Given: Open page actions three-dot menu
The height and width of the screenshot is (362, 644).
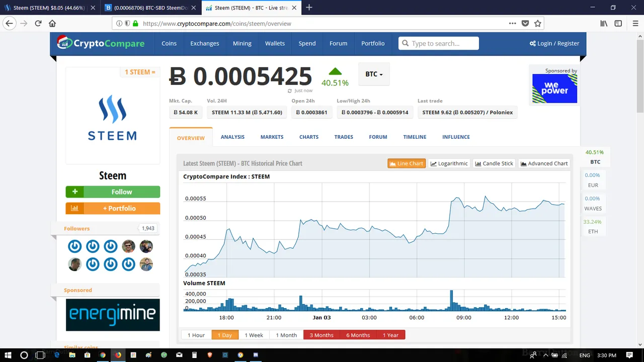Looking at the screenshot, I should [512, 23].
